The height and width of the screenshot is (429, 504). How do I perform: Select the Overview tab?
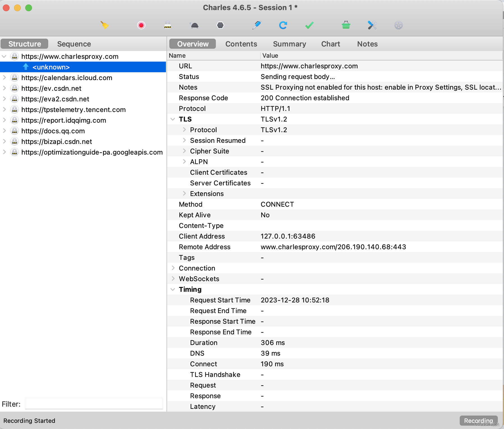tap(193, 44)
